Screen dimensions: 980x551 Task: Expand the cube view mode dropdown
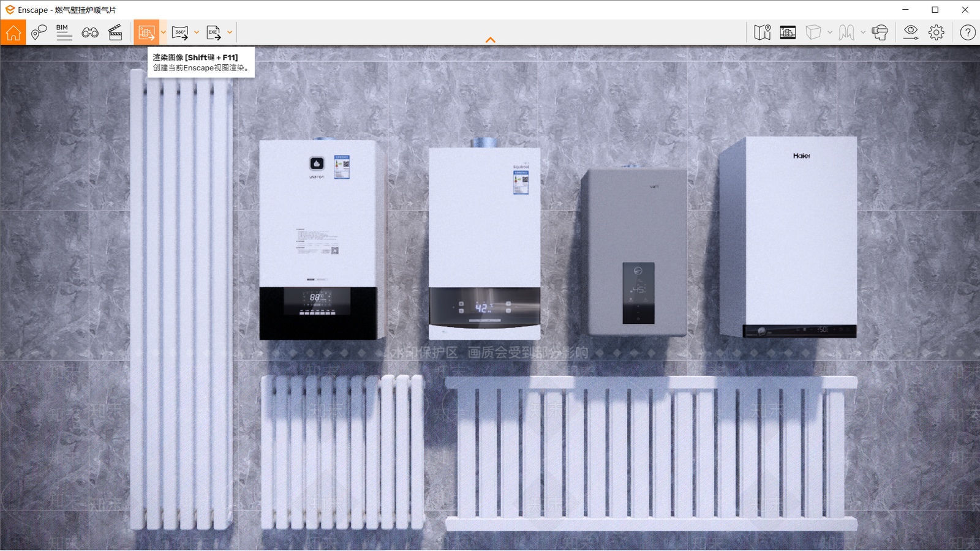[830, 32]
